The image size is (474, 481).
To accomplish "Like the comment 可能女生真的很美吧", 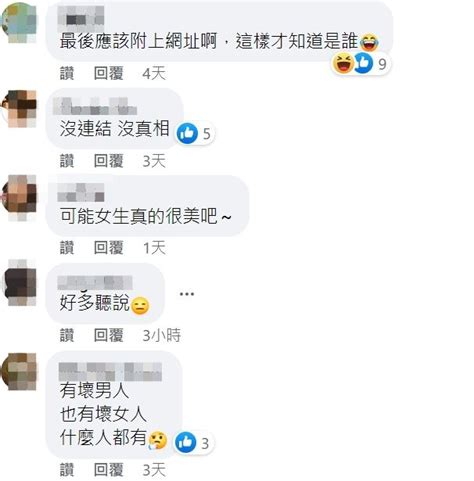I will tap(67, 248).
